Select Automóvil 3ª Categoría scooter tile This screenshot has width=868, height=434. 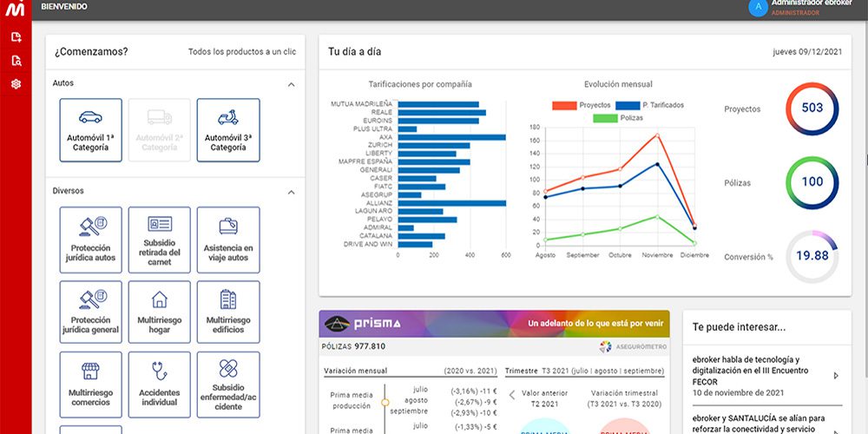(228, 130)
